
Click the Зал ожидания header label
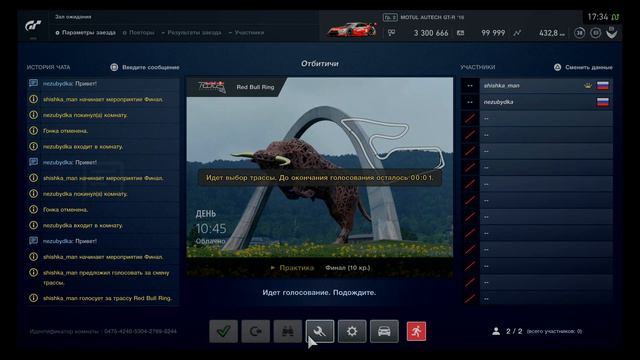click(x=73, y=17)
